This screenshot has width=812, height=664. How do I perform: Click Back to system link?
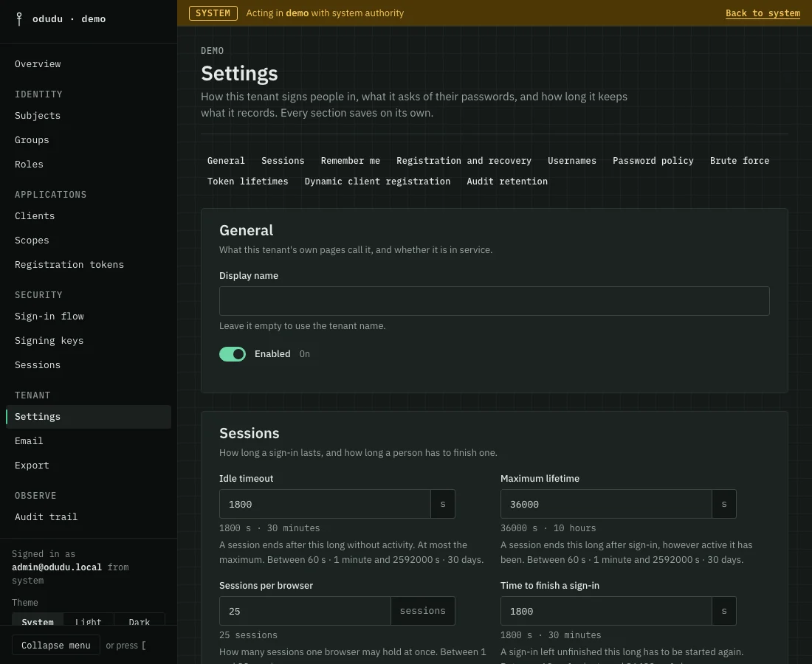coord(763,13)
